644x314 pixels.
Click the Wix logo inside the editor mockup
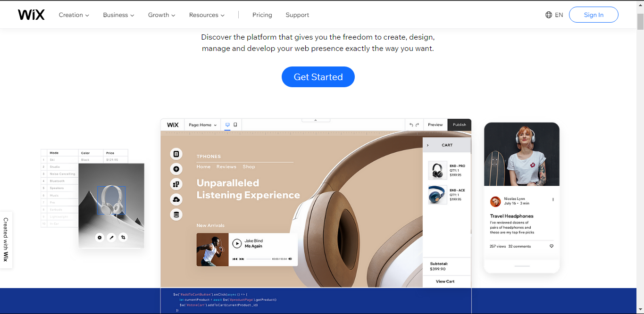(173, 125)
